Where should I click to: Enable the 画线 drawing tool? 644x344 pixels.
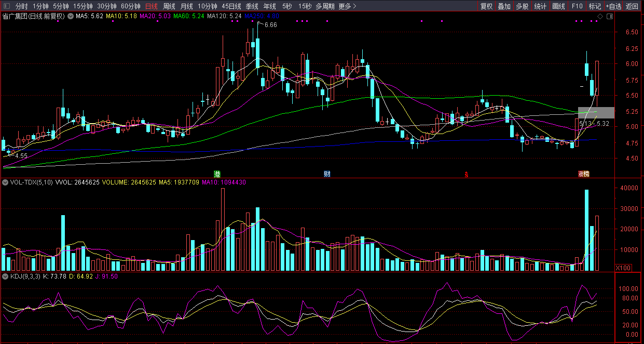click(x=558, y=6)
